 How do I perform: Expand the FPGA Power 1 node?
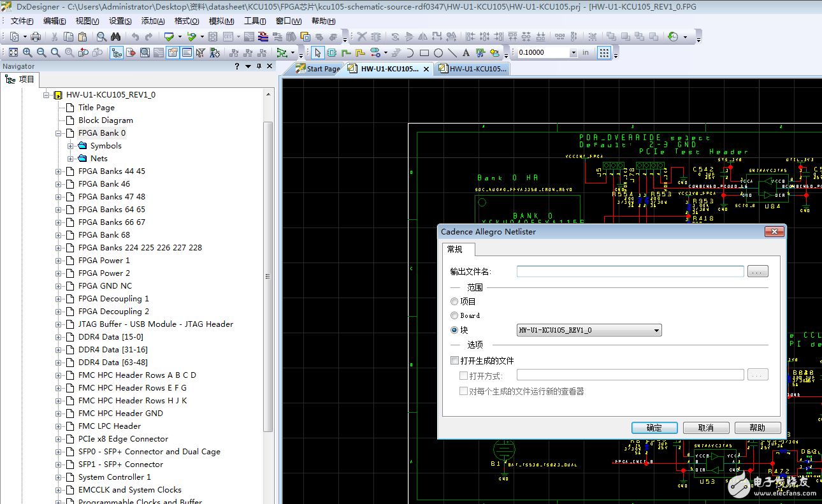pos(59,261)
